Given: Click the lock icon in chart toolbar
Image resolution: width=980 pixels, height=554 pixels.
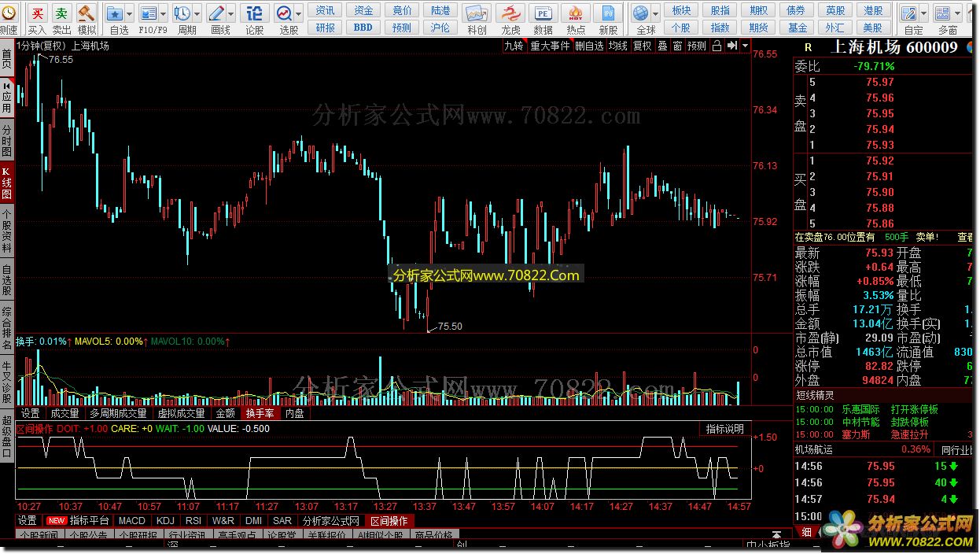Looking at the screenshot, I should [x=717, y=46].
